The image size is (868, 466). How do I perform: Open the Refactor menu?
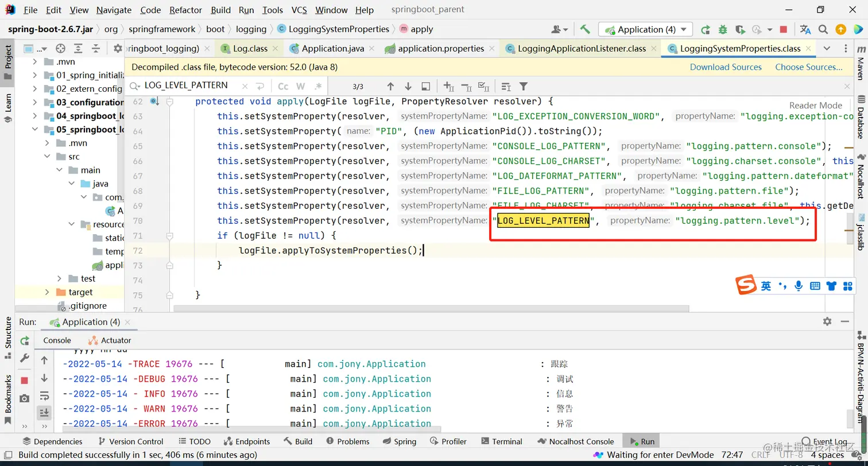click(x=186, y=10)
